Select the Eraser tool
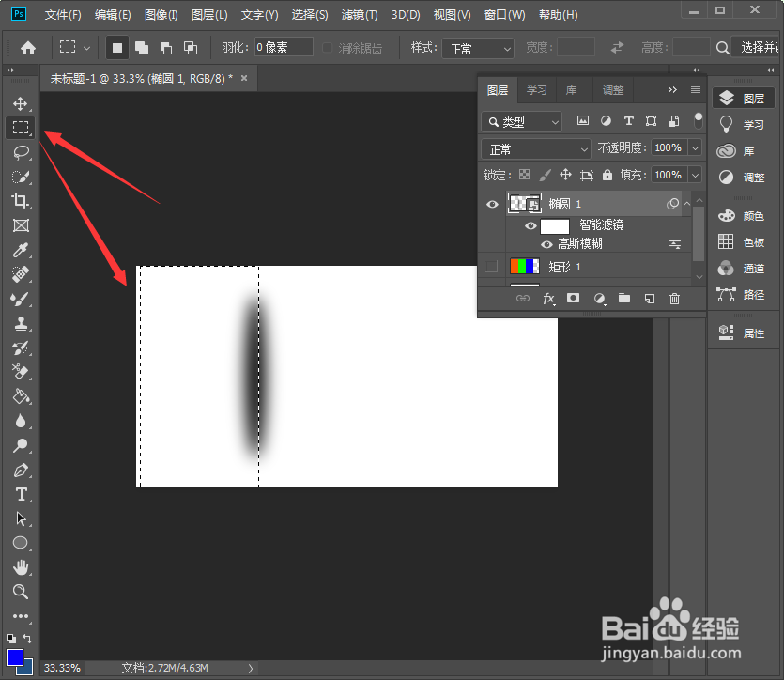Image resolution: width=784 pixels, height=680 pixels. point(20,372)
